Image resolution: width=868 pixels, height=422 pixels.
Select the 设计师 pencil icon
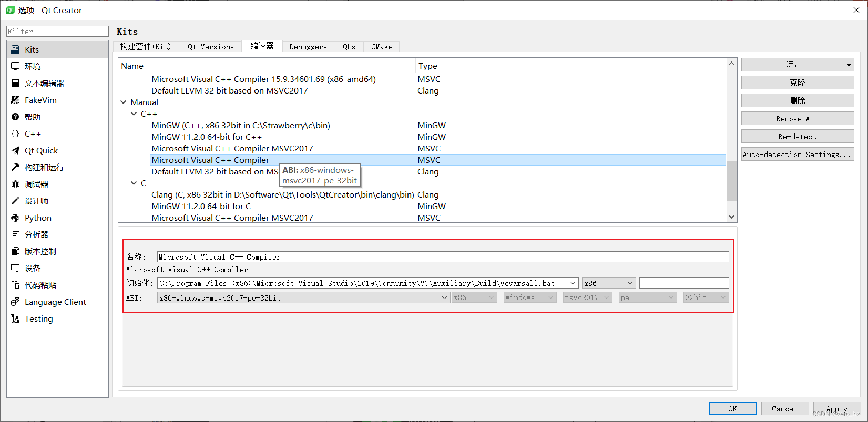coord(15,201)
